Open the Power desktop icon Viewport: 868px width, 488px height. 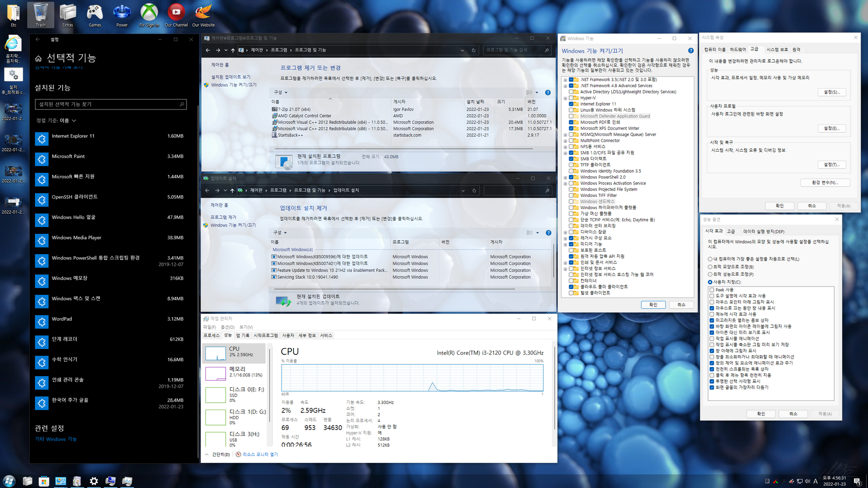[x=122, y=15]
